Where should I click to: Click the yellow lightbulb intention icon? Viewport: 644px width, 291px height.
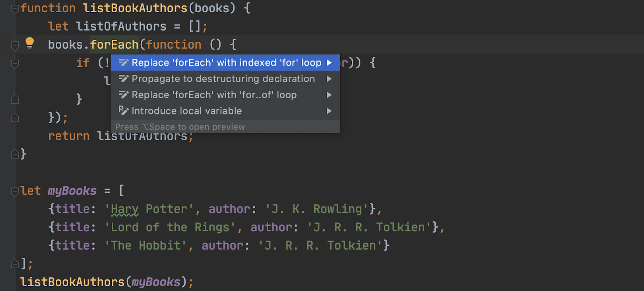tap(30, 43)
